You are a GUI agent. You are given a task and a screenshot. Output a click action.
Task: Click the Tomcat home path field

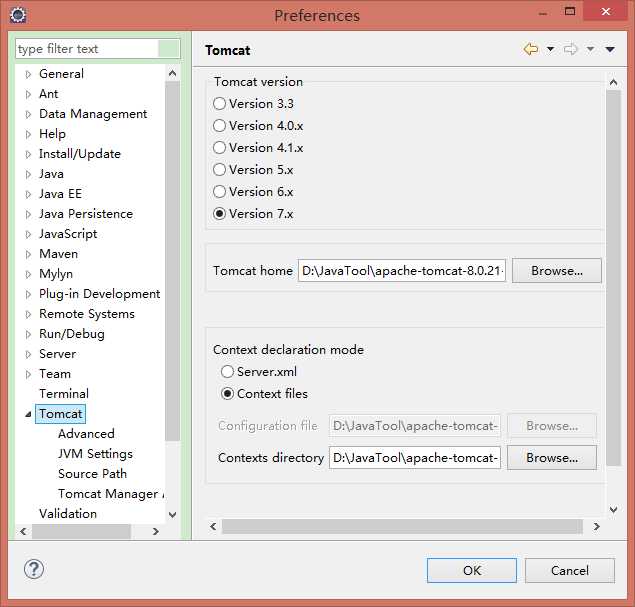tap(402, 270)
